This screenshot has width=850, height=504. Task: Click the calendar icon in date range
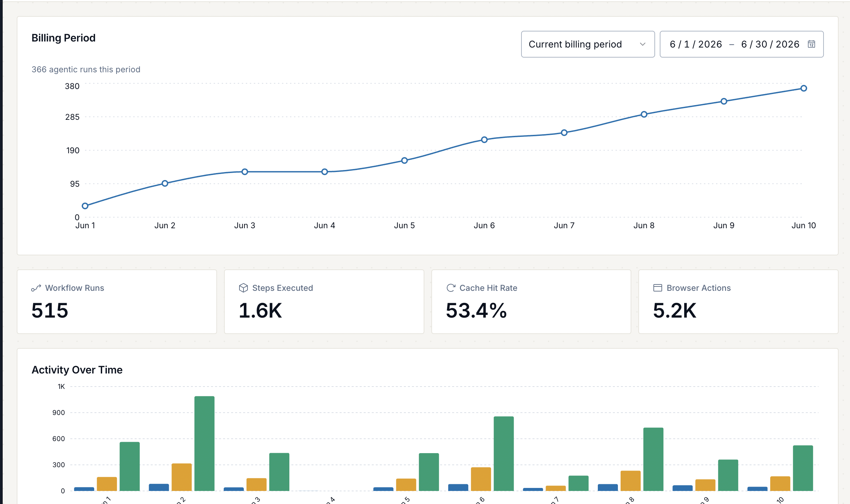tap(811, 44)
